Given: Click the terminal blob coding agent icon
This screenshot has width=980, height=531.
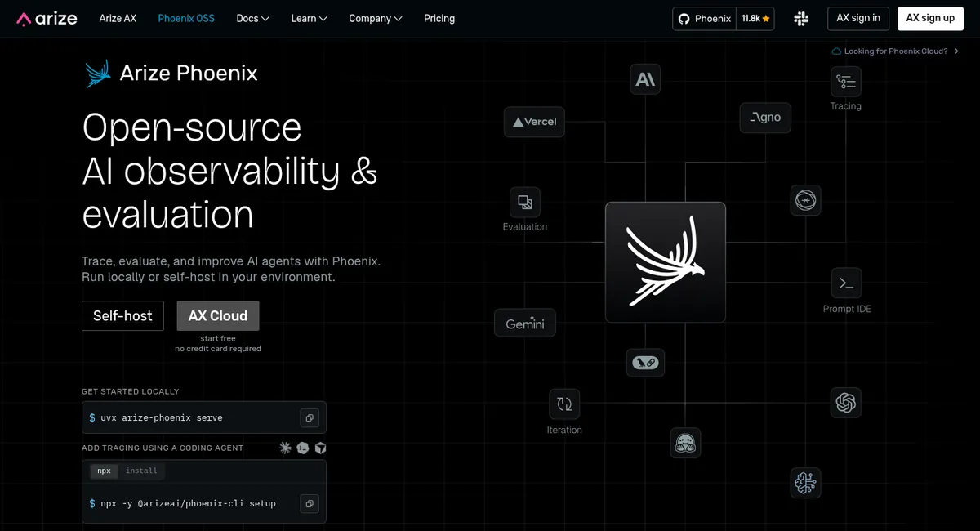Looking at the screenshot, I should 303,448.
